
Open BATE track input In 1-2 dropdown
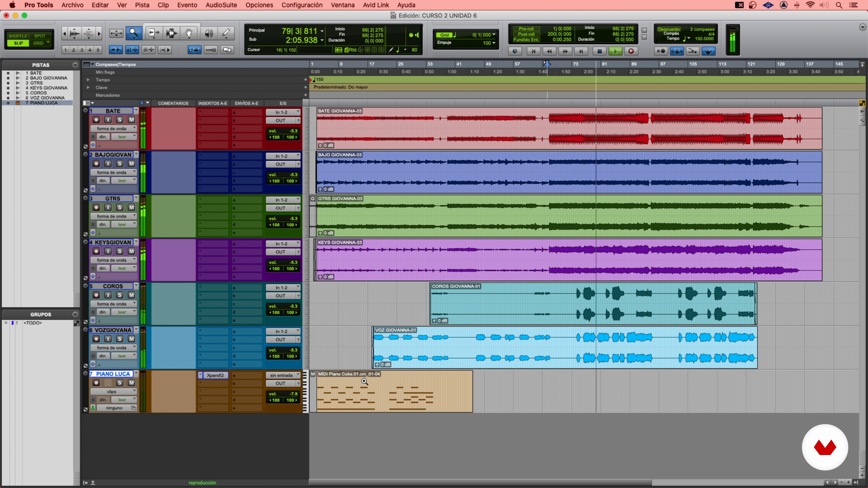pyautogui.click(x=283, y=112)
